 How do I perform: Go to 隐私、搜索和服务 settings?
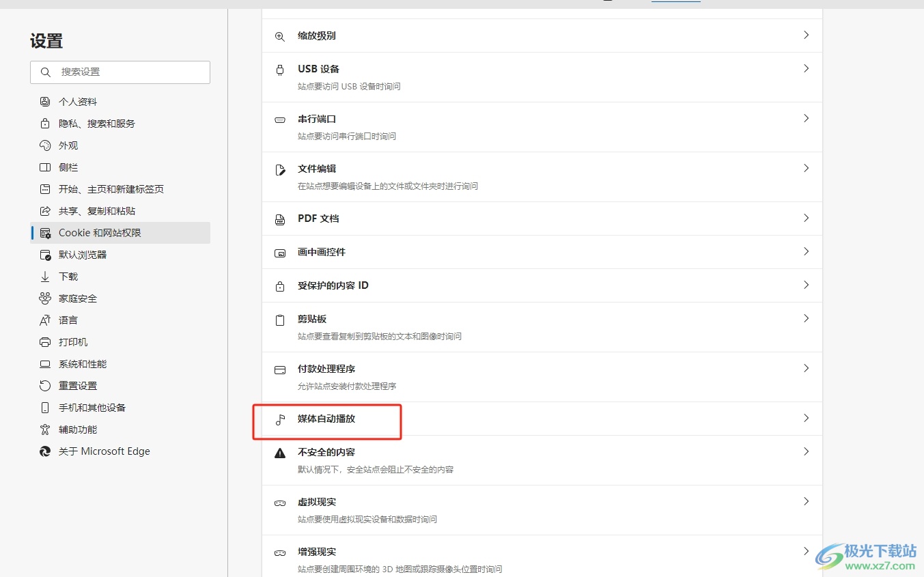click(120, 124)
